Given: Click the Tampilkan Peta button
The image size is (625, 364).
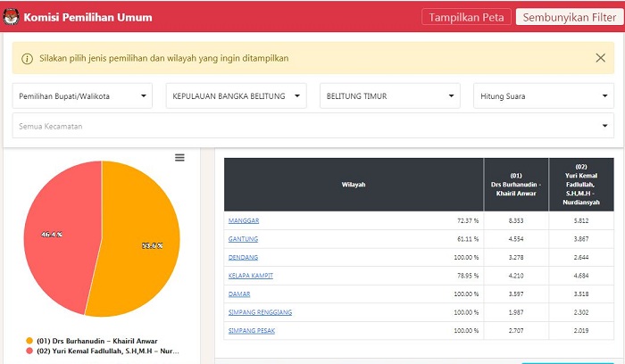Looking at the screenshot, I should 466,17.
